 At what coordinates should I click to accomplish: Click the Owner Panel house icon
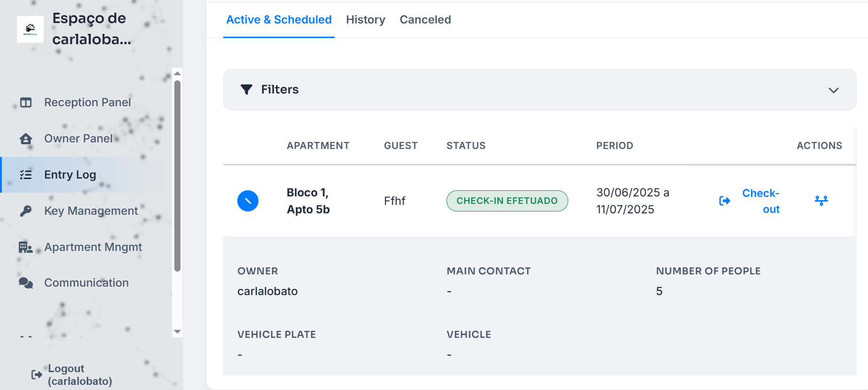tap(26, 139)
